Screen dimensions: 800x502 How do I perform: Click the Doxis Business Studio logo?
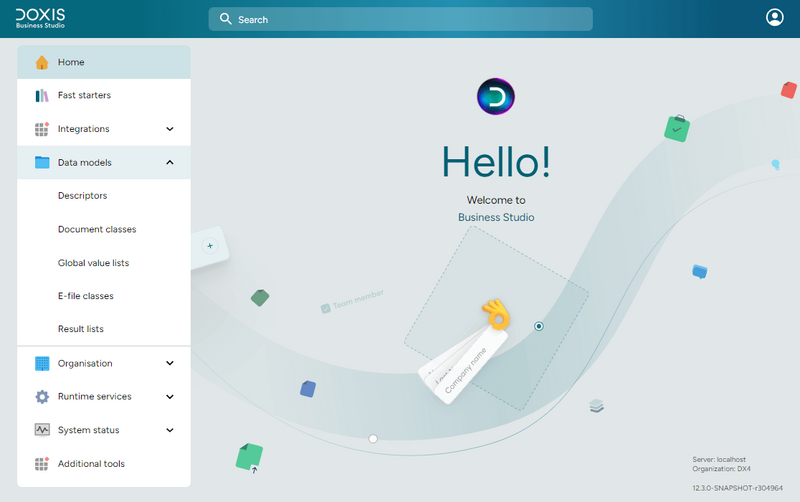[x=40, y=18]
